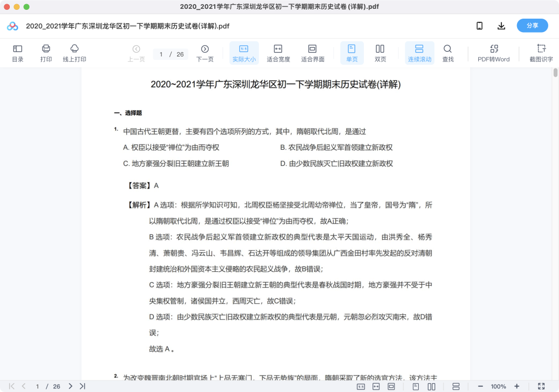Image resolution: width=559 pixels, height=392 pixels.
Task: Jump to first page in status bar
Action: 12,386
